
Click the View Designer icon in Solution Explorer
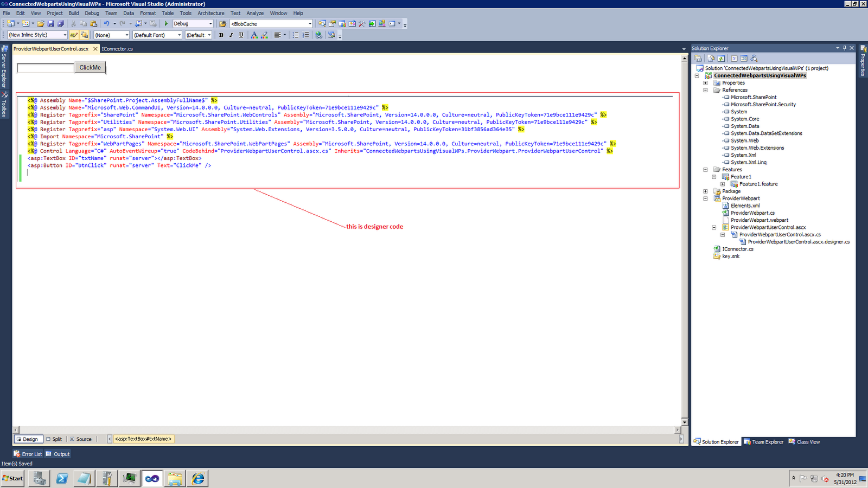[744, 59]
